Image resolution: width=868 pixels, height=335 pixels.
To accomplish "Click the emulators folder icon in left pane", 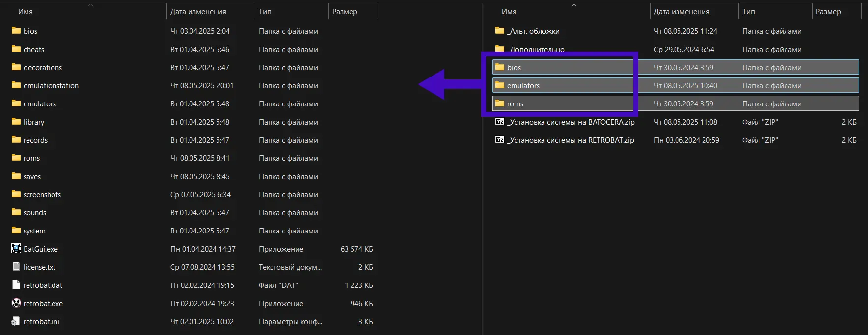I will tap(16, 103).
